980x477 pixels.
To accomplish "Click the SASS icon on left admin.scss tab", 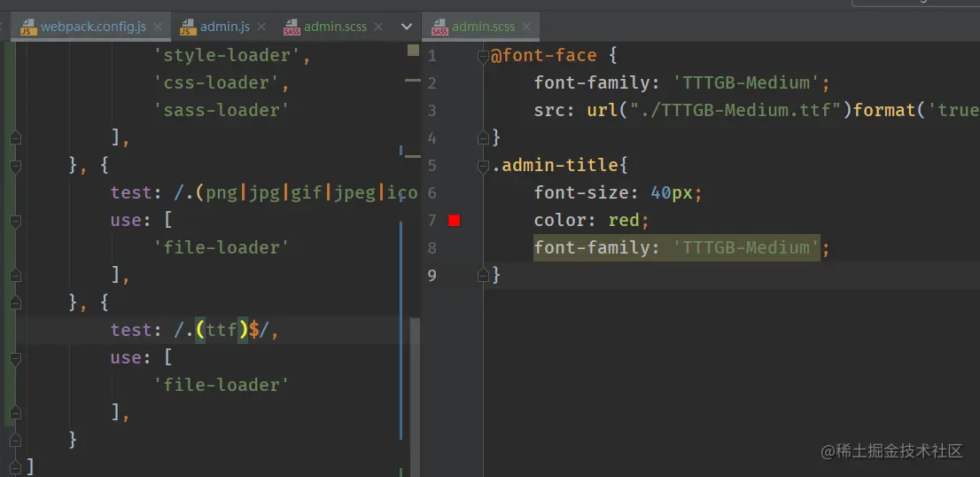I will click(292, 27).
